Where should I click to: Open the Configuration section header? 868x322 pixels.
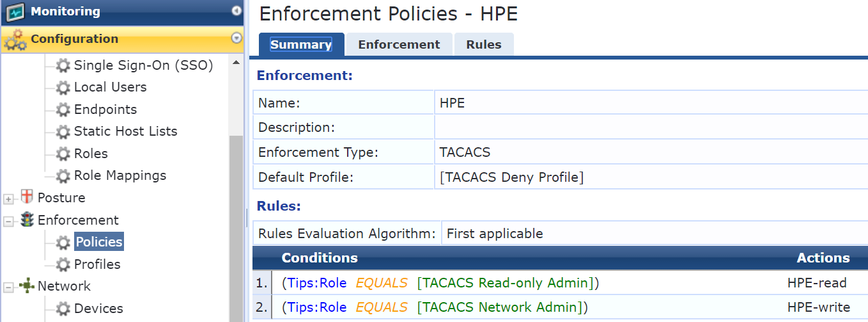123,39
